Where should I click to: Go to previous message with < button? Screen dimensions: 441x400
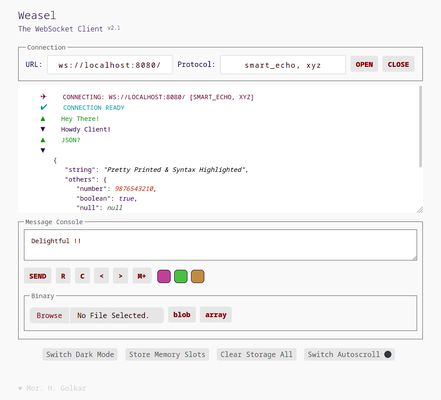click(x=101, y=276)
